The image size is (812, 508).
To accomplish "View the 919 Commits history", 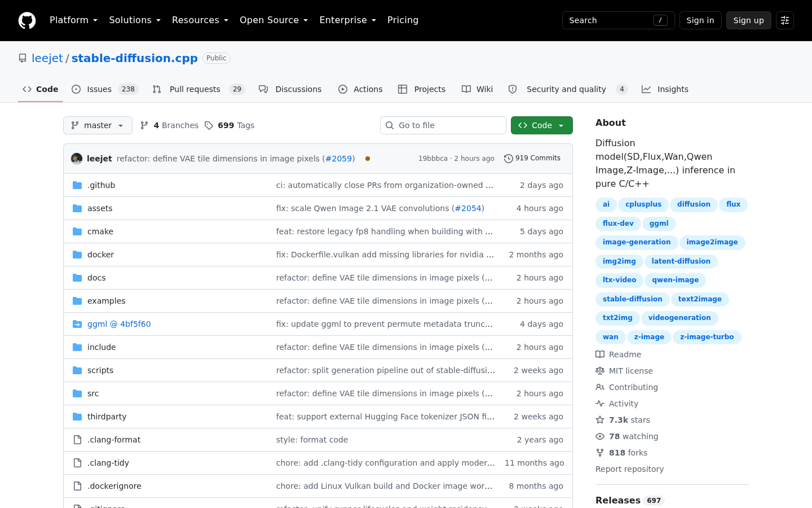I will click(532, 159).
